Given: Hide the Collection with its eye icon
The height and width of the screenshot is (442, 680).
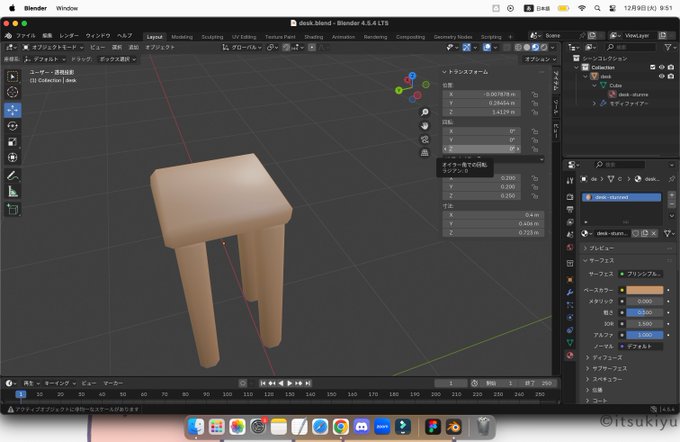Looking at the screenshot, I should (662, 67).
